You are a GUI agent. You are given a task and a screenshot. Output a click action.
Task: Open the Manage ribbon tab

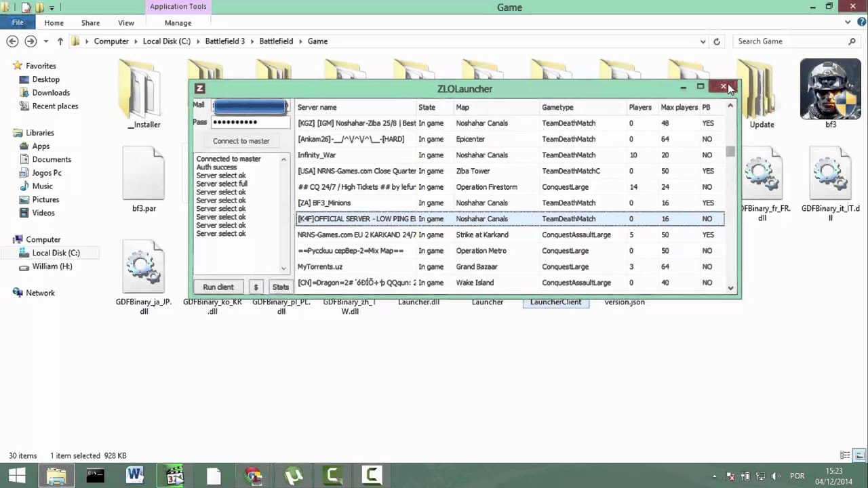[178, 23]
